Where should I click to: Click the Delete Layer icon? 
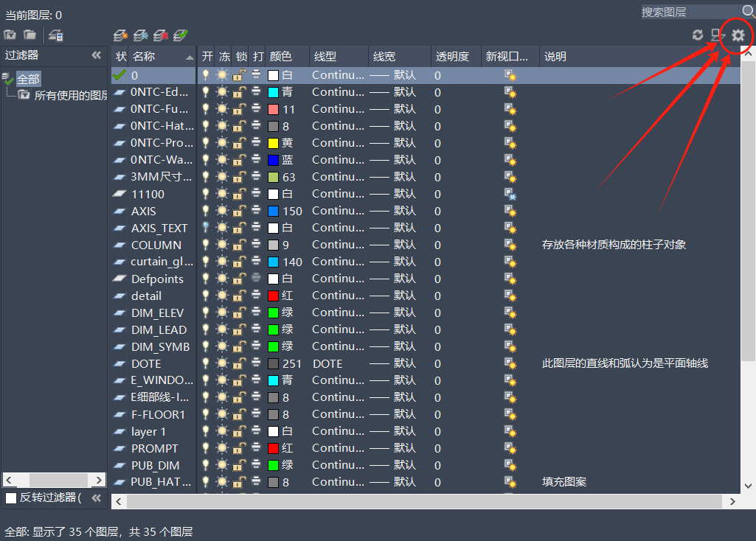click(x=160, y=35)
